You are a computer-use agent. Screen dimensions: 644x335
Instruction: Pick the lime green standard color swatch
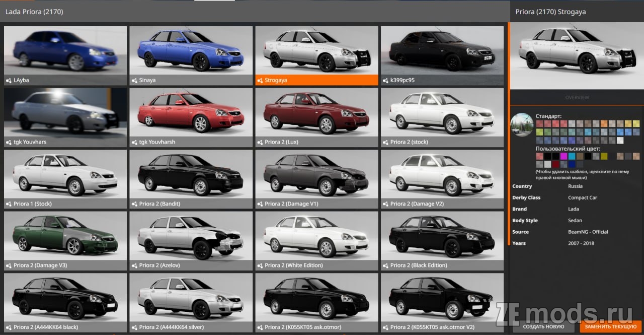[x=539, y=132]
